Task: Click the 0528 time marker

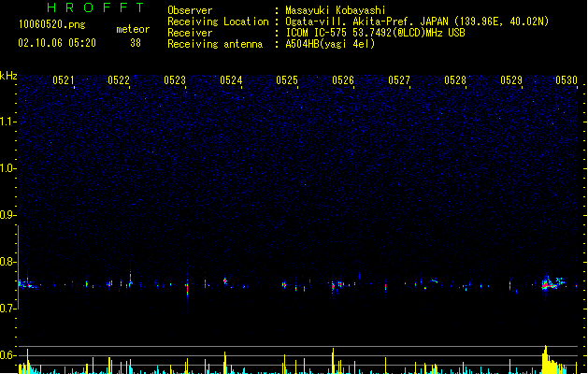Action: (x=455, y=80)
